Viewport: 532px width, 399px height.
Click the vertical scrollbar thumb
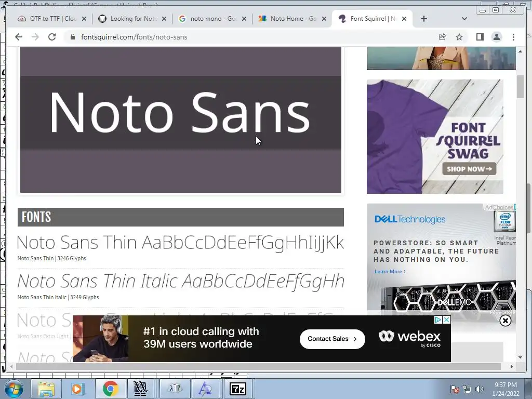(x=520, y=87)
